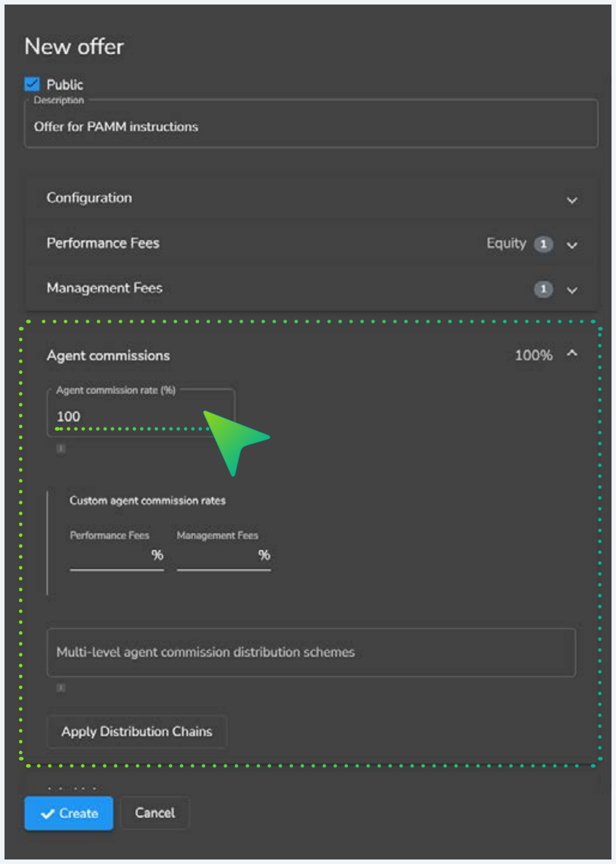
Task: Click info icon below distribution schemes
Action: (61, 687)
